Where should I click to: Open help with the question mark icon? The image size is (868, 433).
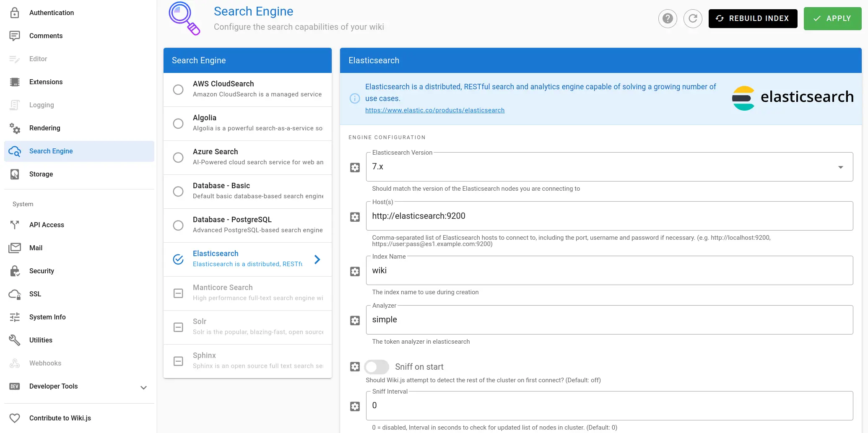click(668, 18)
